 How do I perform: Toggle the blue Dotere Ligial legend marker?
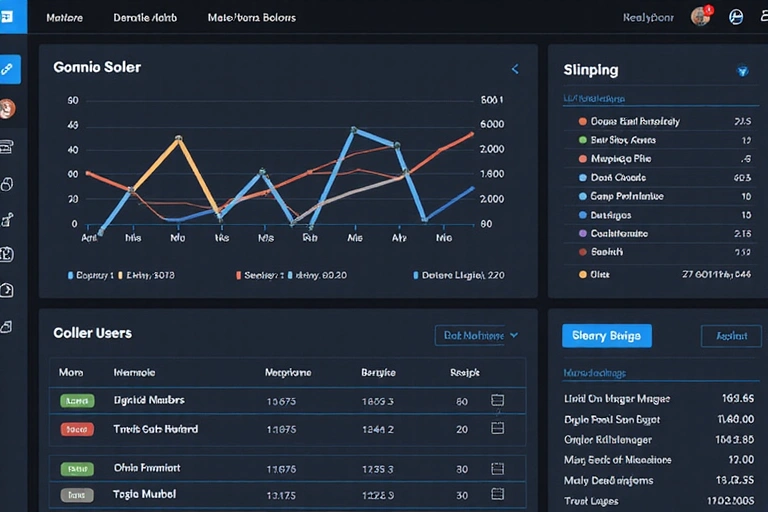point(415,274)
